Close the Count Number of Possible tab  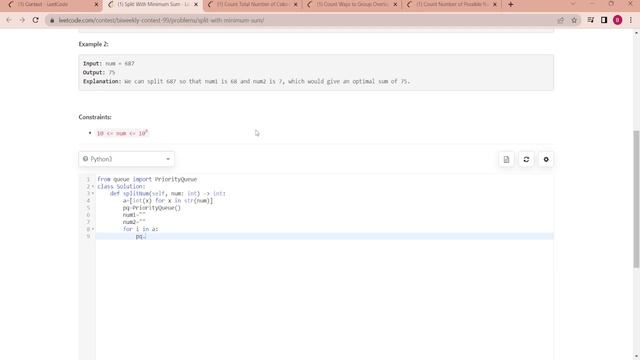point(495,4)
